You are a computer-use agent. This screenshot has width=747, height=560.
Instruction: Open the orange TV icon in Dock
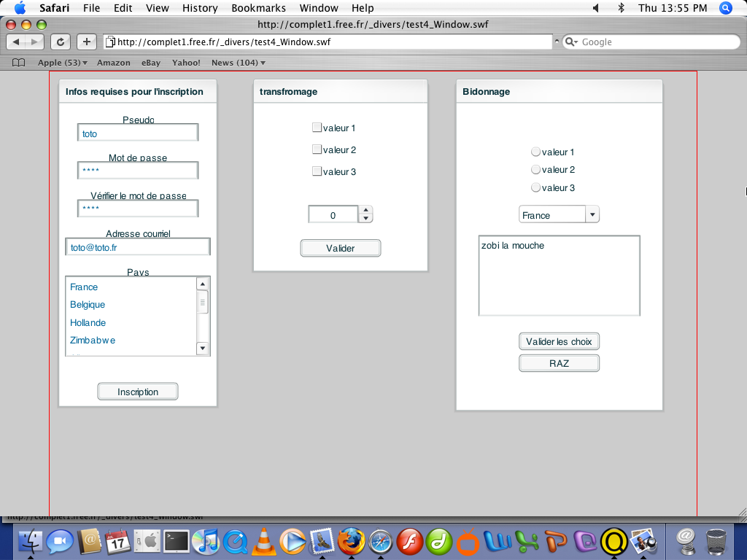[468, 542]
